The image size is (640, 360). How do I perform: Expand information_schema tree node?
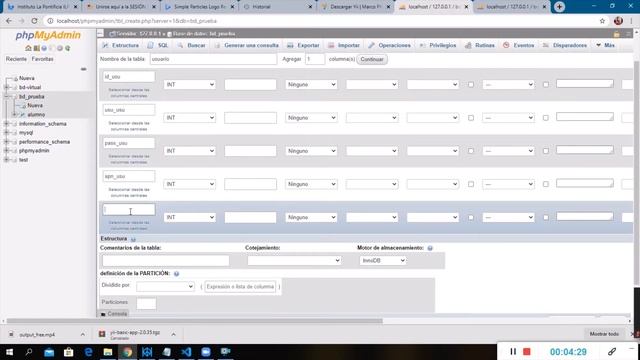(x=6, y=124)
